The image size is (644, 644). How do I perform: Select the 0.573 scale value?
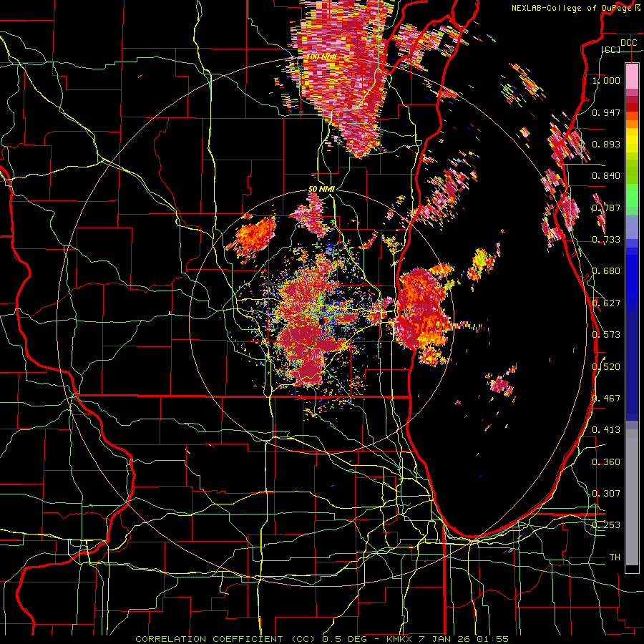coord(606,335)
